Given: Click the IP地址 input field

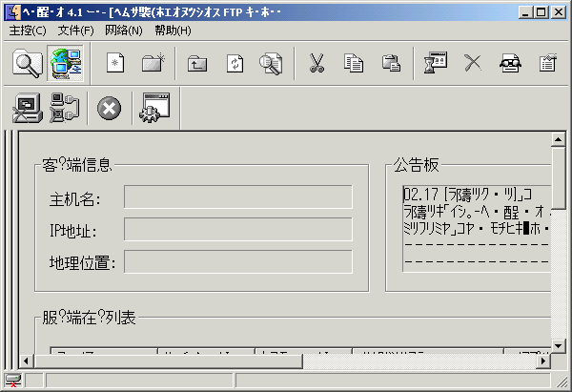Looking at the screenshot, I should [x=237, y=230].
